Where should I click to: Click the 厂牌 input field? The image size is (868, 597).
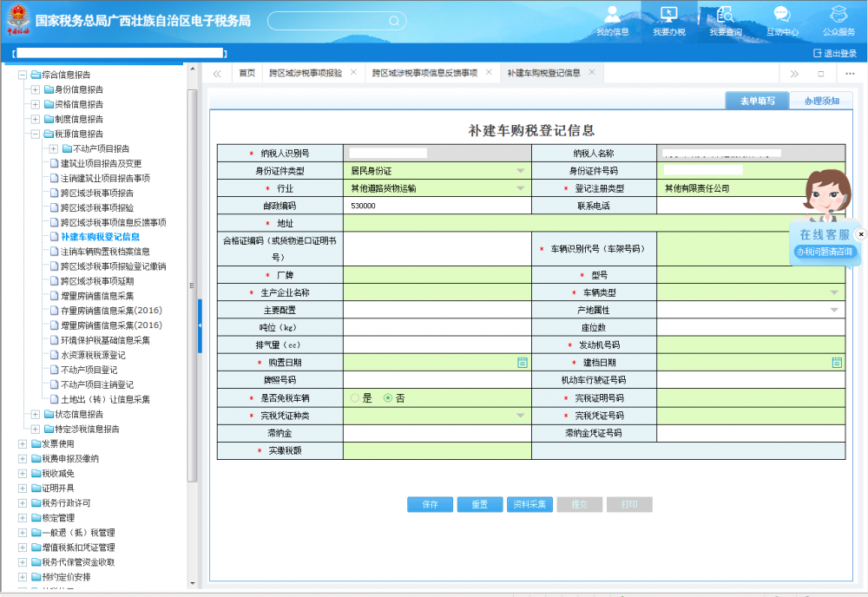(436, 275)
